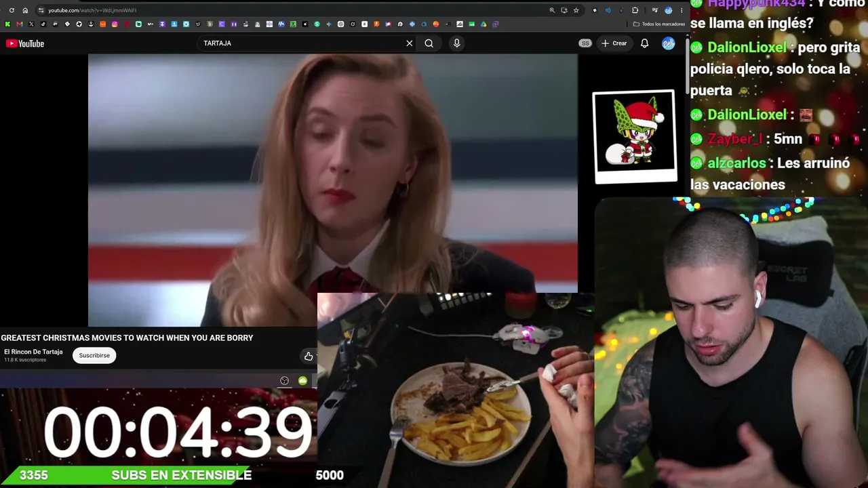Open the Instagram bookmark
This screenshot has width=868, height=488.
(x=115, y=24)
